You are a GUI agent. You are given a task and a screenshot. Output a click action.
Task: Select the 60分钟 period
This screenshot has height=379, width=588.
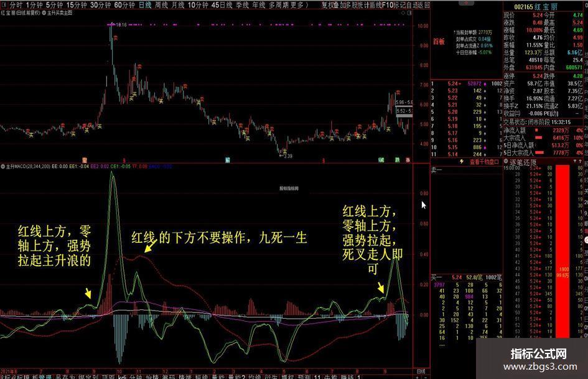(124, 5)
